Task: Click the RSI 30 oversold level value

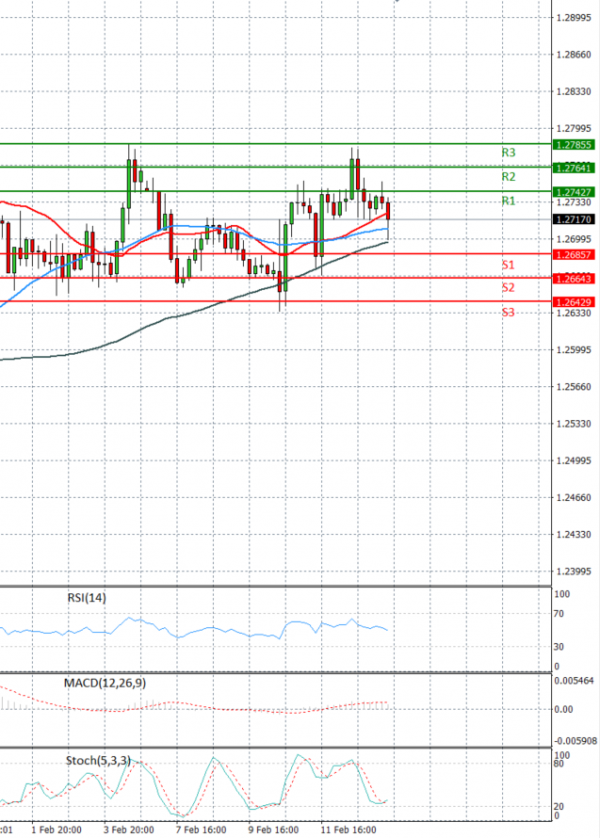Action: pos(559,647)
